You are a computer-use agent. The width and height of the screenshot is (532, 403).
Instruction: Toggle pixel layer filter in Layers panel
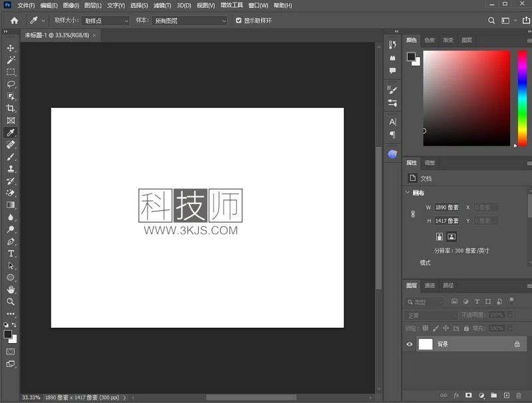point(454,301)
